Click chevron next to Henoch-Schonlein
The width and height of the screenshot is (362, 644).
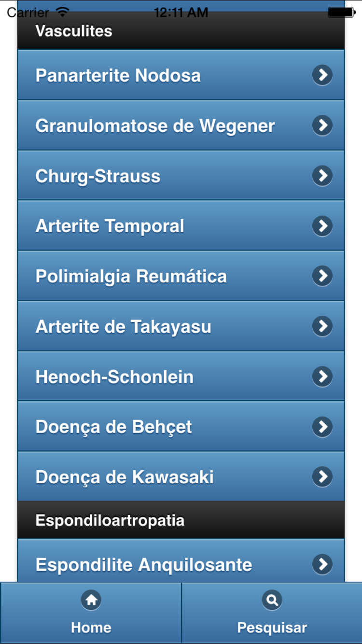tap(322, 377)
